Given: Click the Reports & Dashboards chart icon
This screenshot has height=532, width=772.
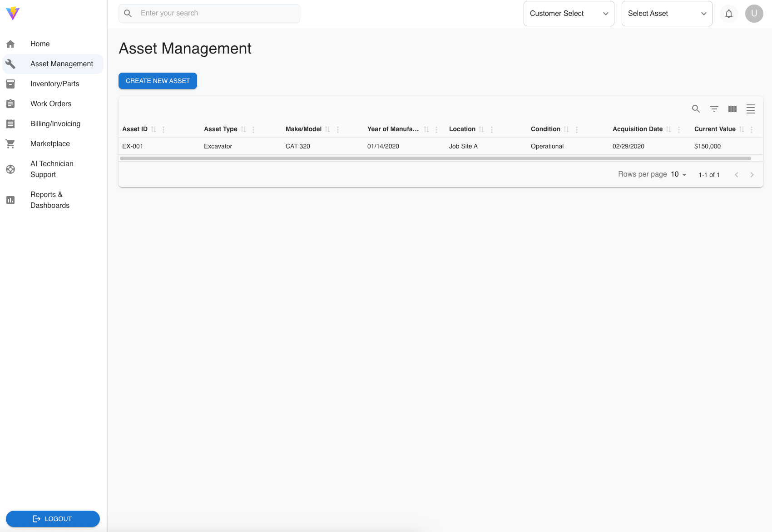Looking at the screenshot, I should coord(10,200).
